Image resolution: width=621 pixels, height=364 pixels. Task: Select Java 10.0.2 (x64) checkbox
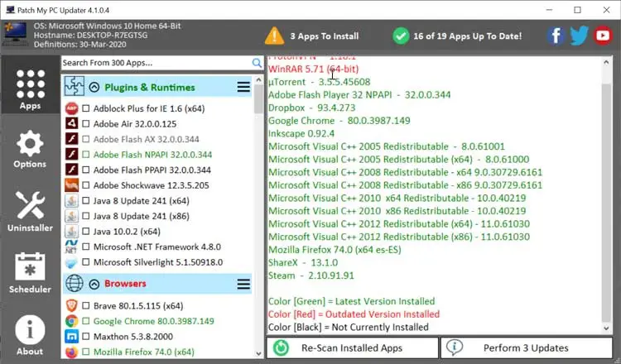click(x=85, y=232)
